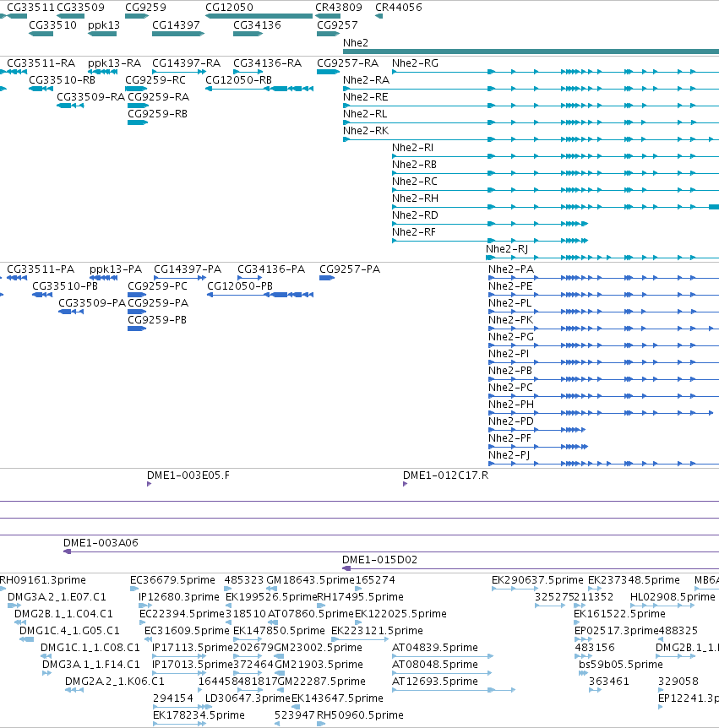Click the Nhe2 gene label
Screen dimensions: 719x728
tap(356, 43)
